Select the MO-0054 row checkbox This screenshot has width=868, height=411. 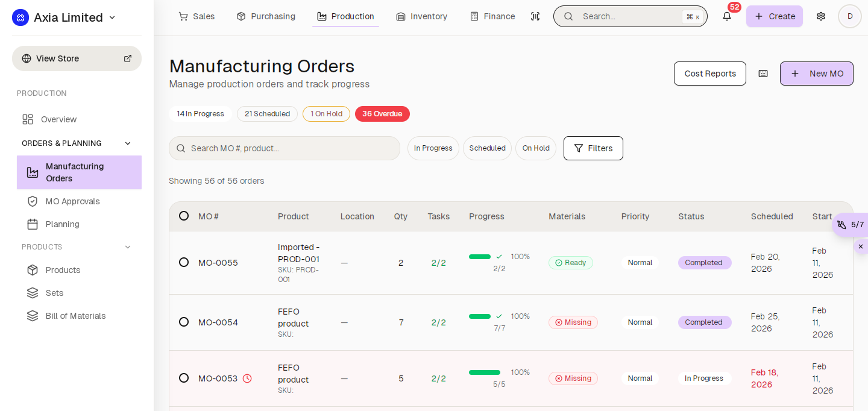pos(184,322)
